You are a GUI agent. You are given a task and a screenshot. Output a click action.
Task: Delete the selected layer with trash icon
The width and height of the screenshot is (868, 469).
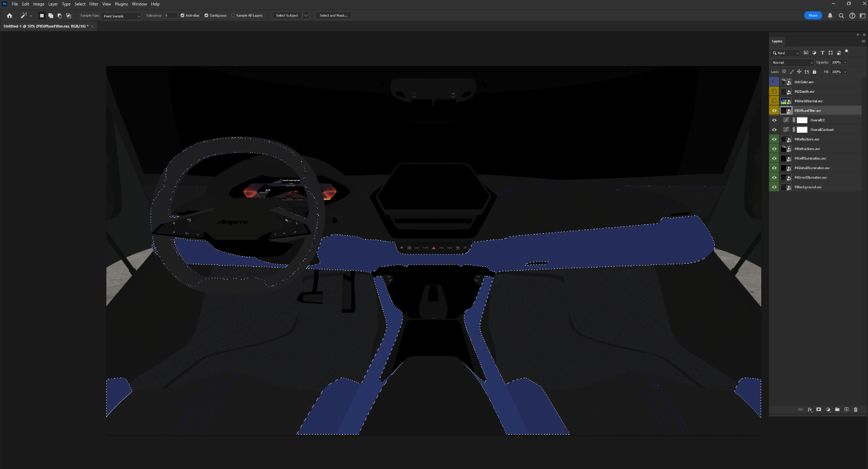(x=855, y=409)
